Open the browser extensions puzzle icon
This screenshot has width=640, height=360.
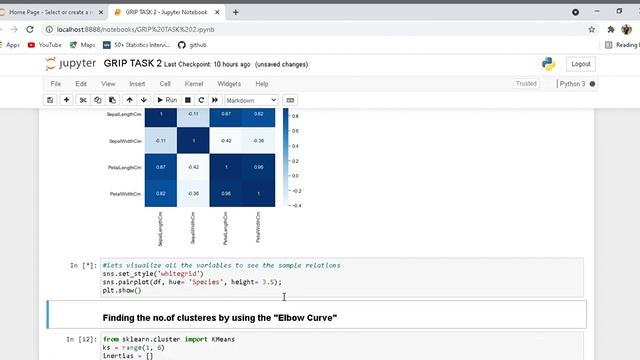point(611,29)
